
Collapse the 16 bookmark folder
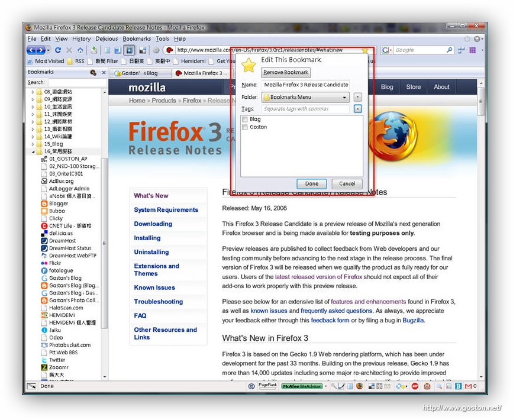(x=33, y=151)
